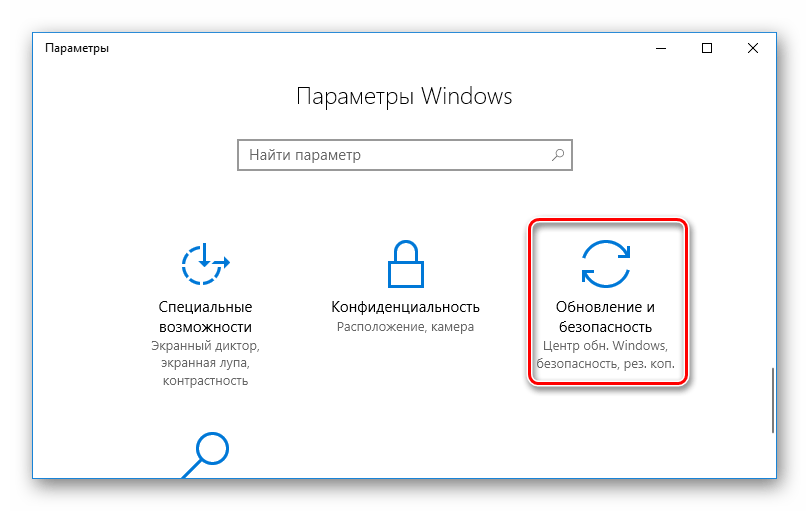
Task: Click the Параметры window title text
Action: (x=77, y=49)
